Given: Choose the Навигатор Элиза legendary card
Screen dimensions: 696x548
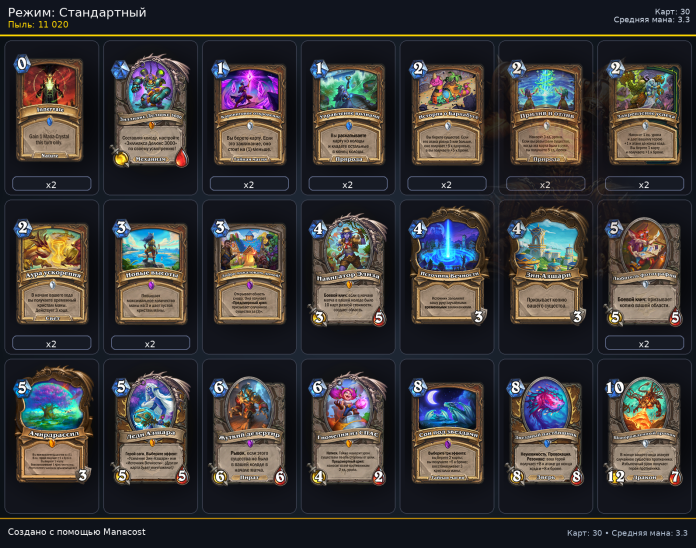Looking at the screenshot, I should coord(348,271).
